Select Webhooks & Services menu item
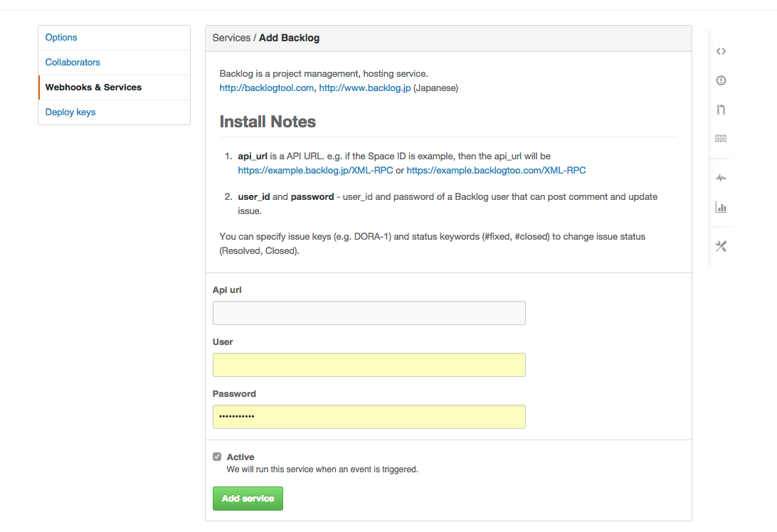This screenshot has width=777, height=532. pos(93,87)
